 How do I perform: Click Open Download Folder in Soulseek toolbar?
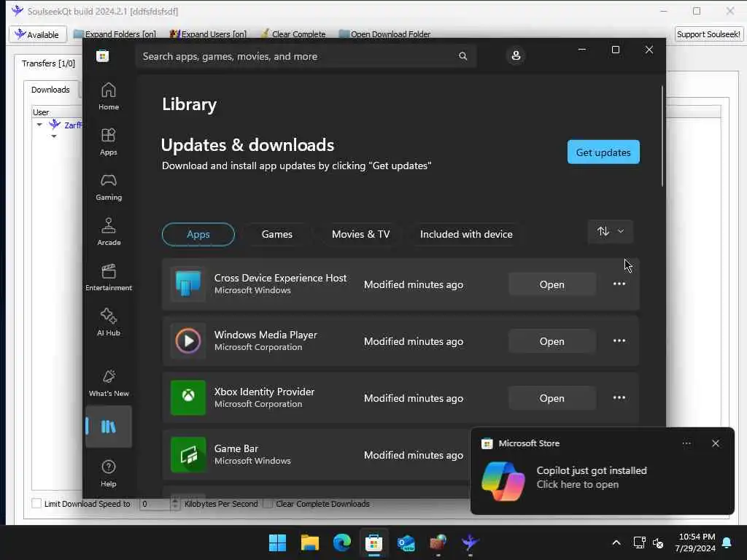(x=385, y=34)
